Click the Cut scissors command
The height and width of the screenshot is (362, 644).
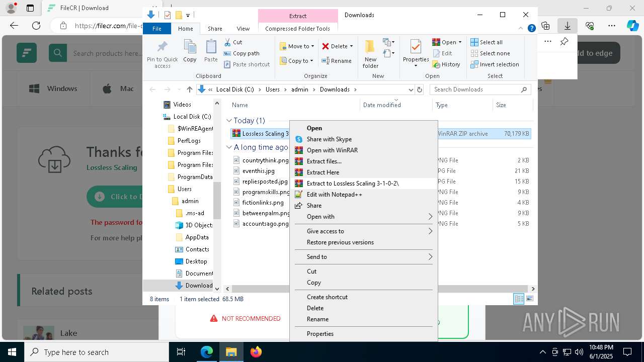coord(233,42)
